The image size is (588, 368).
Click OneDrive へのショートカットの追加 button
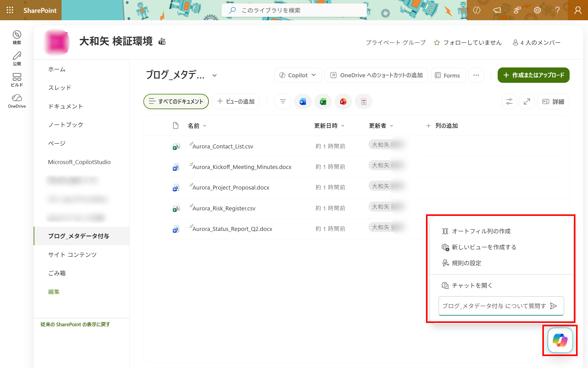coord(376,75)
